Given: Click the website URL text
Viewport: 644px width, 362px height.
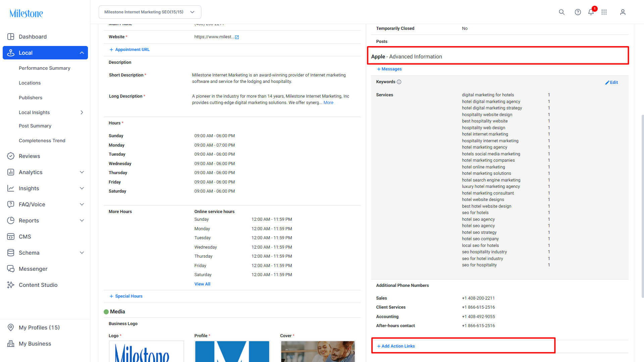Looking at the screenshot, I should point(214,37).
